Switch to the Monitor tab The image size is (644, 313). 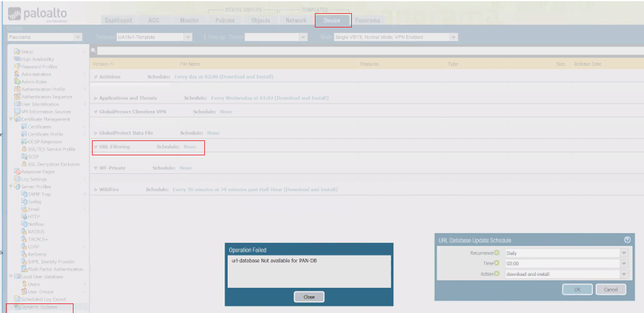(x=189, y=20)
